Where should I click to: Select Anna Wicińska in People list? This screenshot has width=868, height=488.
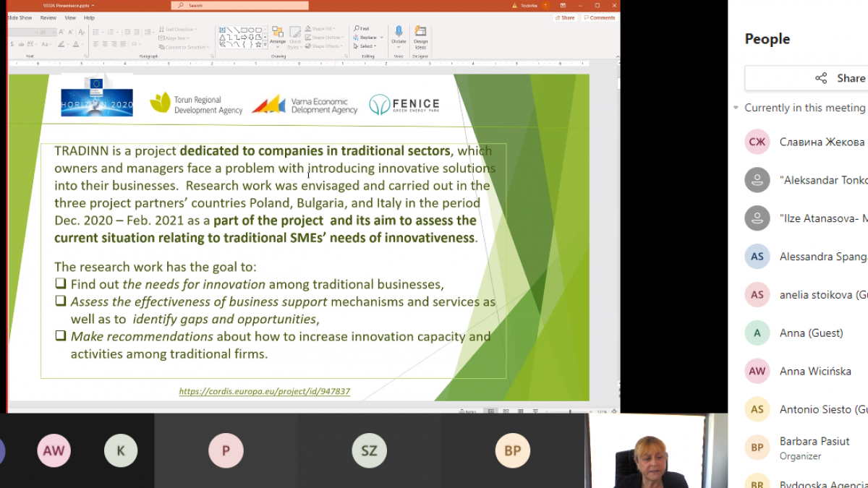click(x=807, y=372)
